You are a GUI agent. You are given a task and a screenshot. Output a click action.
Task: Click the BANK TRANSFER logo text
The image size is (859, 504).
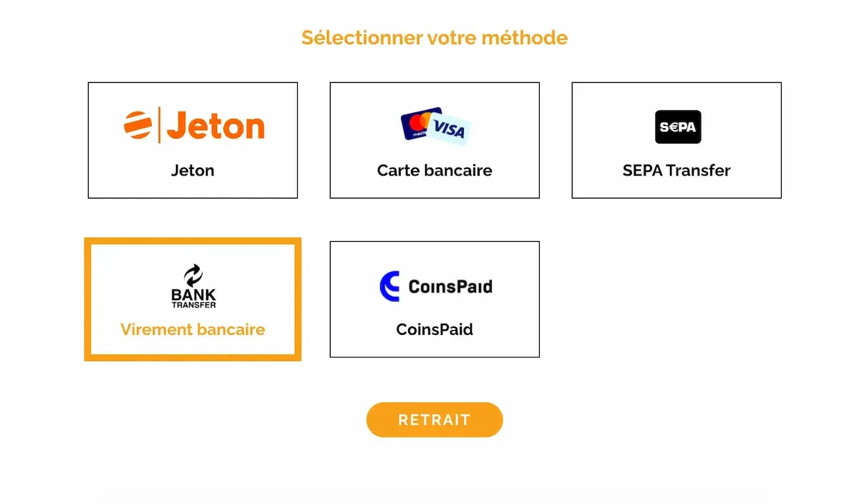(x=193, y=297)
